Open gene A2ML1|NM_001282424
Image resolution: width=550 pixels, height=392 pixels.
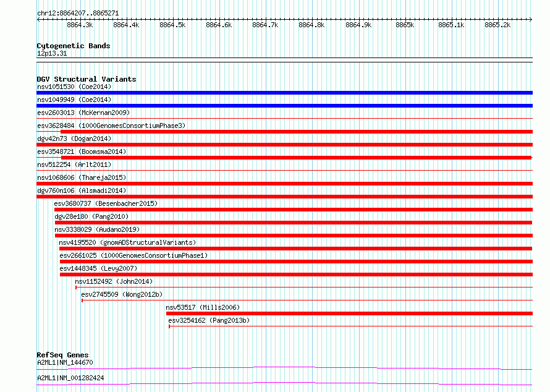pos(70,378)
